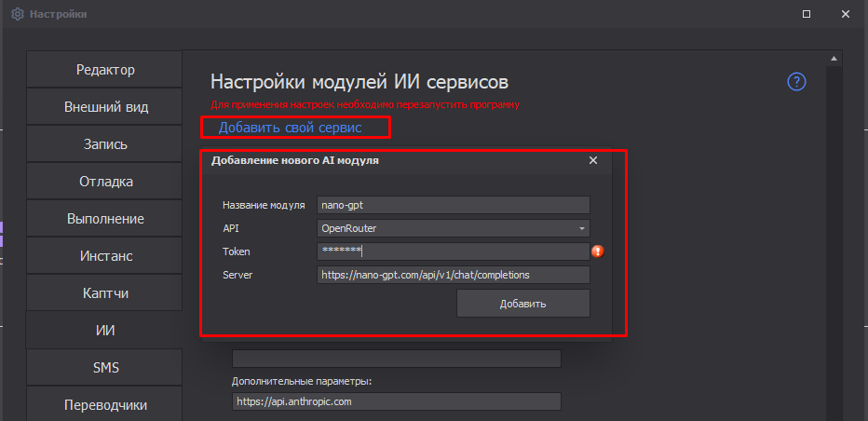
Task: Focus the Server URL field
Action: coord(454,275)
